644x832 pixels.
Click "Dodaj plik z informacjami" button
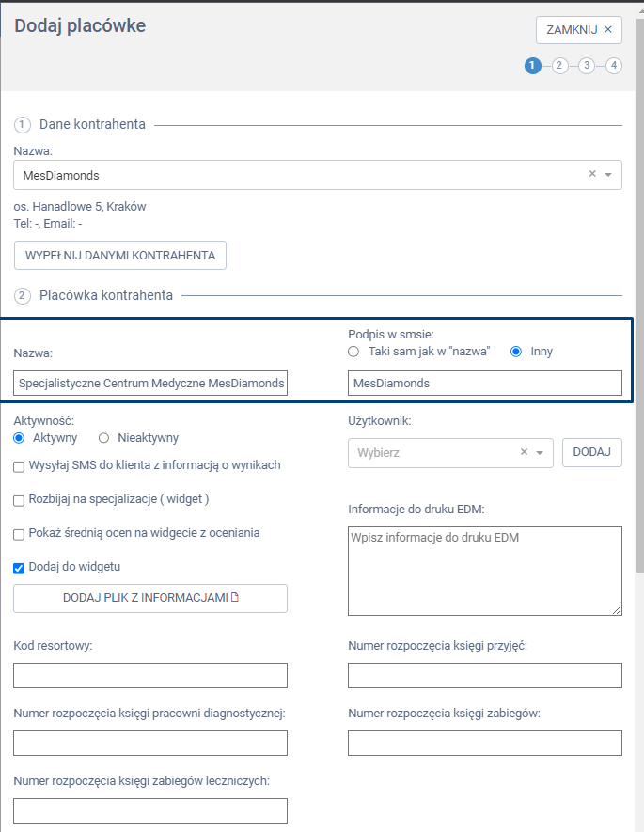(150, 598)
